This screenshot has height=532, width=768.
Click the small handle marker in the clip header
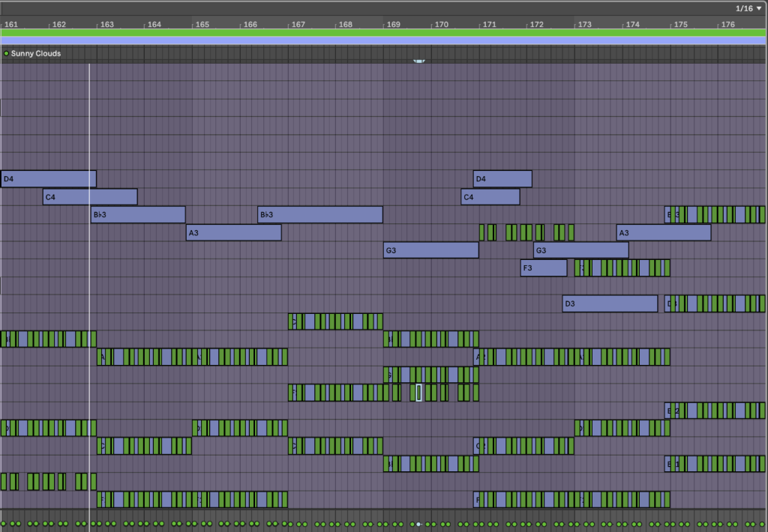[419, 60]
